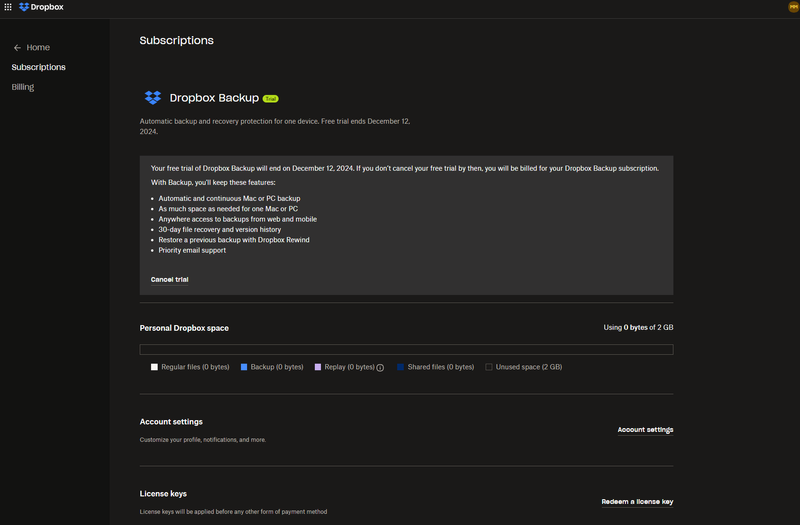
Task: Click the Subscriptions page heading
Action: tap(176, 41)
